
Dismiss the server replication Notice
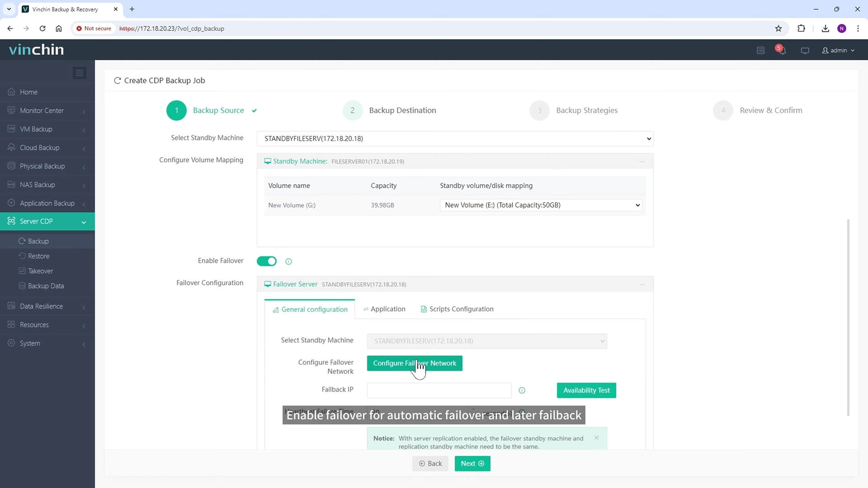click(596, 438)
